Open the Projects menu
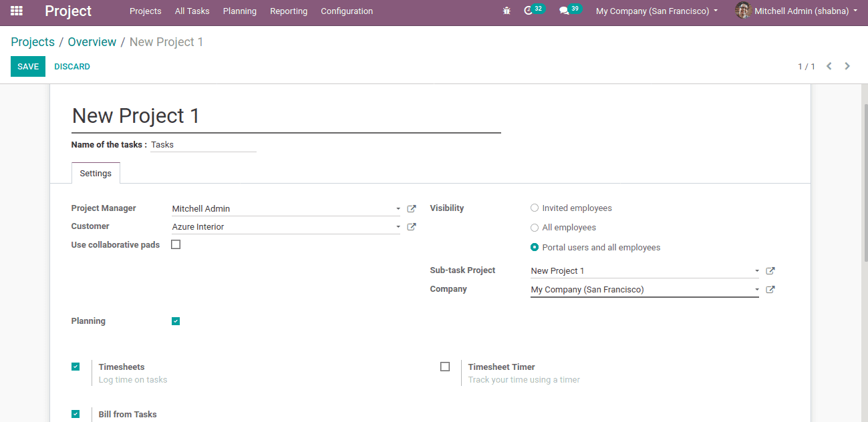 point(146,11)
